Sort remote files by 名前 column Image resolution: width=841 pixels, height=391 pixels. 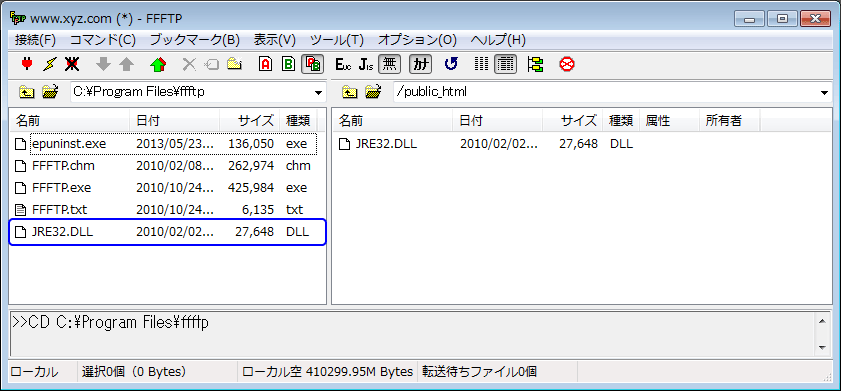coord(393,121)
